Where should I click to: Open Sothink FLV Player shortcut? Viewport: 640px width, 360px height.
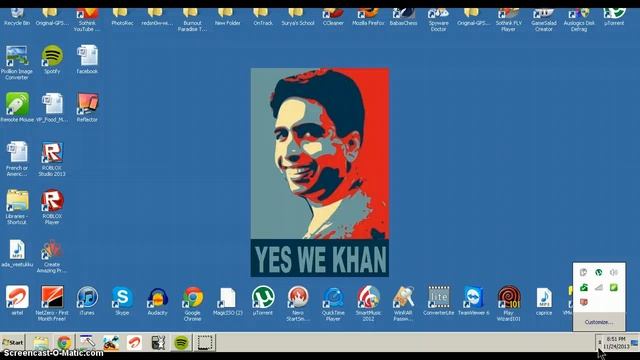[x=509, y=20]
